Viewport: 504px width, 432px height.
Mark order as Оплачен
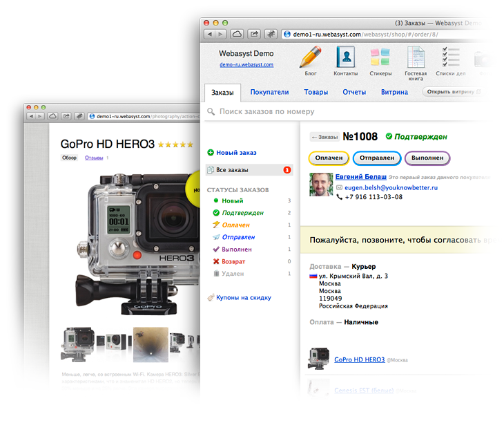coord(329,158)
